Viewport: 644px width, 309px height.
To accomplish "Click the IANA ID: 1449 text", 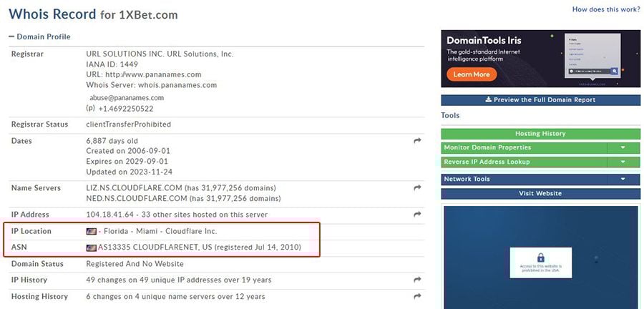I will coord(112,64).
